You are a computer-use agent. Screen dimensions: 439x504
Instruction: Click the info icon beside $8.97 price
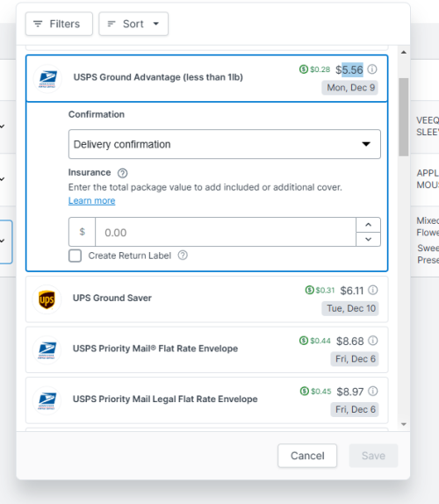(372, 392)
